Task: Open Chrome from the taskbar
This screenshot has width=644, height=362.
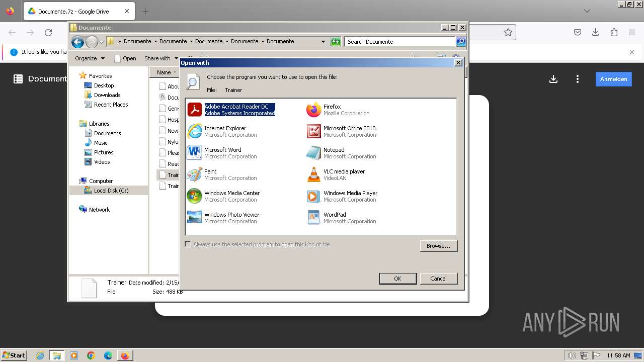Action: 91,355
